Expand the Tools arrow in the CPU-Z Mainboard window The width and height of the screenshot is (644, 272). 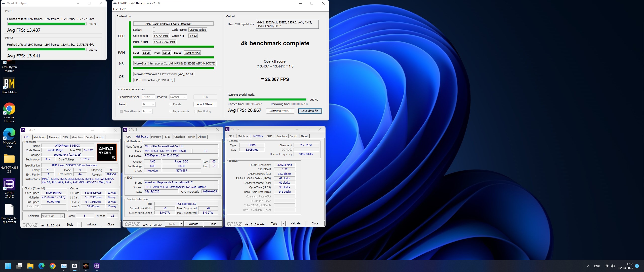point(181,224)
